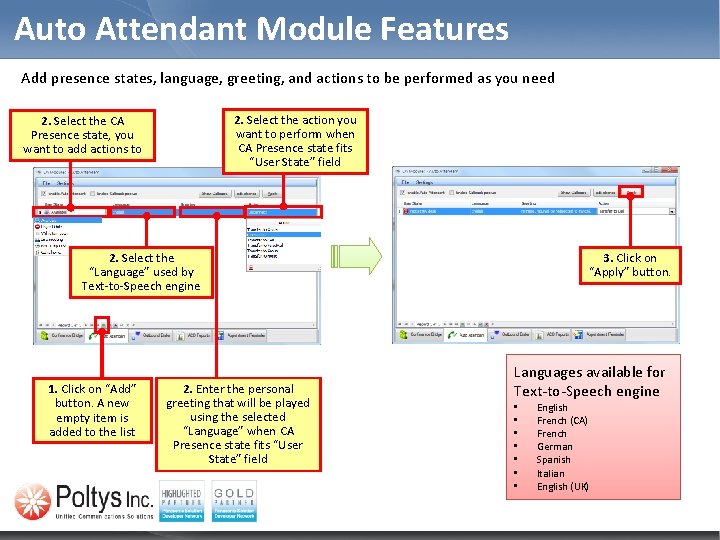Click Show Callers button in filled-row window

tap(574, 193)
